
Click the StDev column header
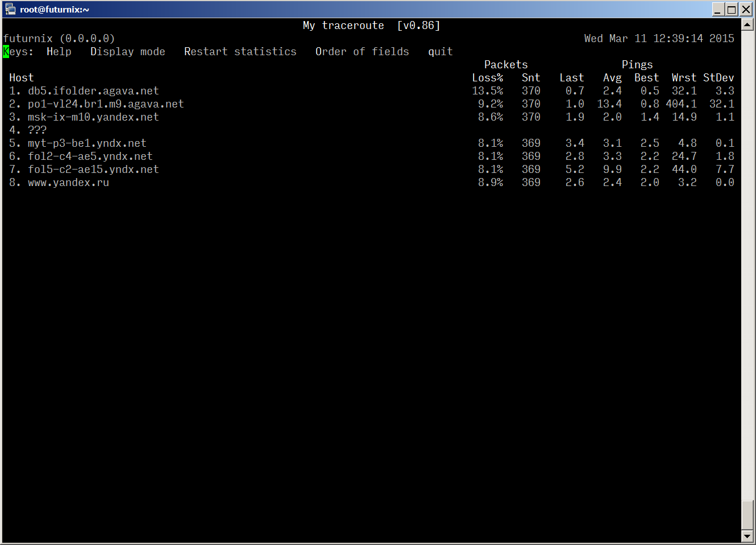point(718,78)
